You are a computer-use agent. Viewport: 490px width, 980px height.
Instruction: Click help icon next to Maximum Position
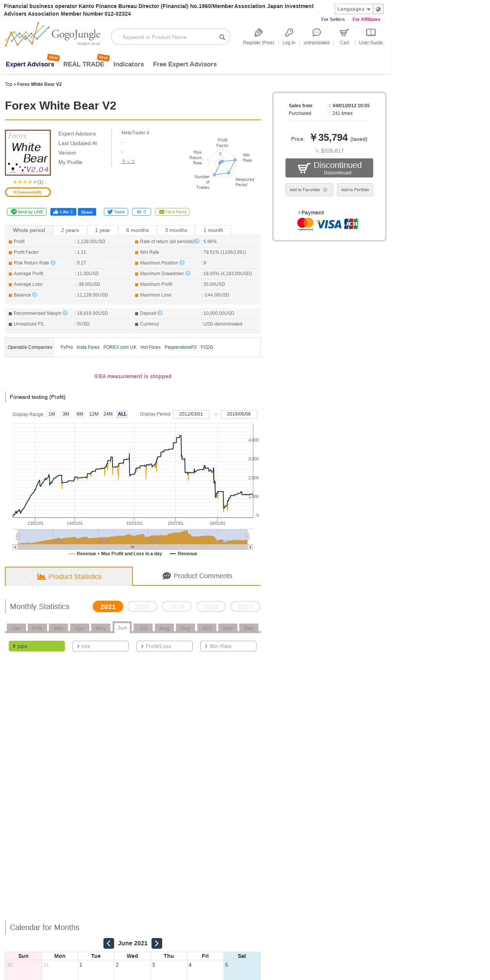click(182, 263)
